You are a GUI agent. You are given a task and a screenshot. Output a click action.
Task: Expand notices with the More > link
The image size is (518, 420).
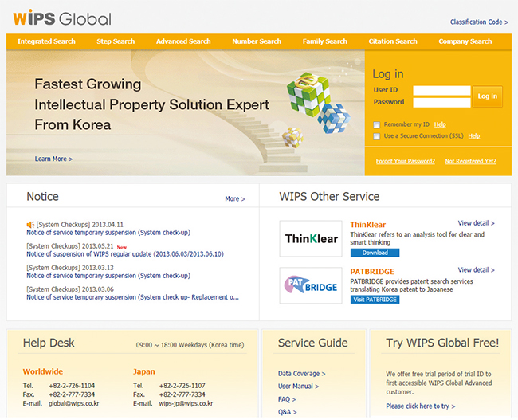pos(234,199)
